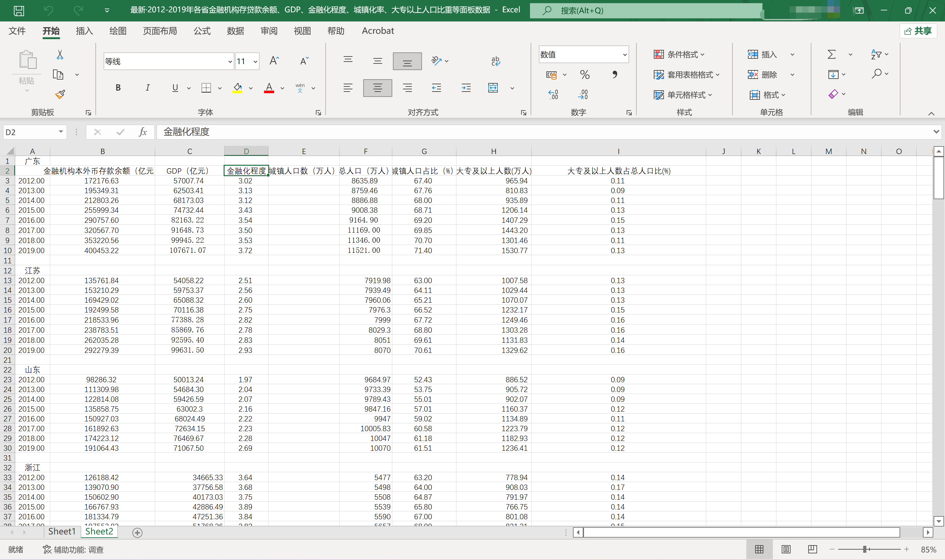
Task: Switch to the Sheet1 worksheet tab
Action: 62,531
